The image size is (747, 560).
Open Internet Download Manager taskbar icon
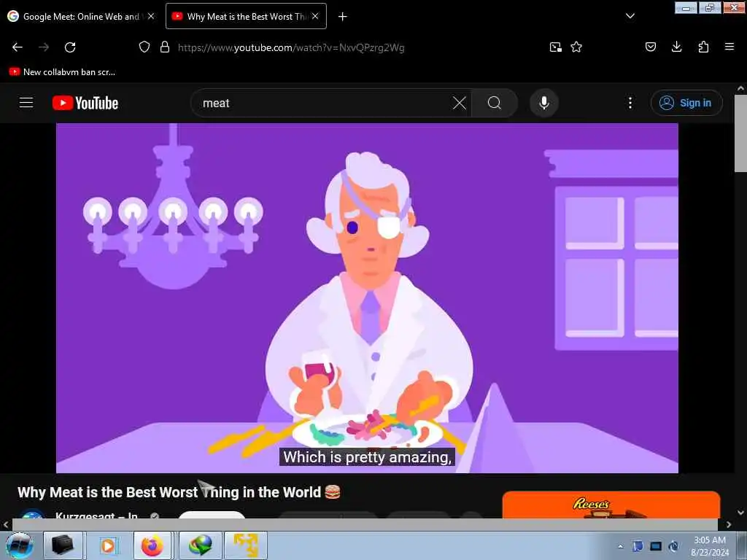pos(200,545)
